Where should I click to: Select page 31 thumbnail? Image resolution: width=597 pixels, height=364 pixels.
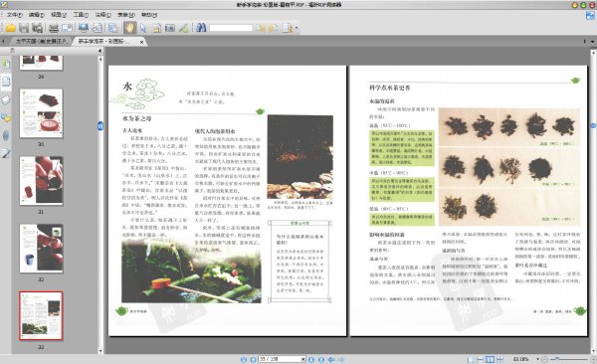41,180
